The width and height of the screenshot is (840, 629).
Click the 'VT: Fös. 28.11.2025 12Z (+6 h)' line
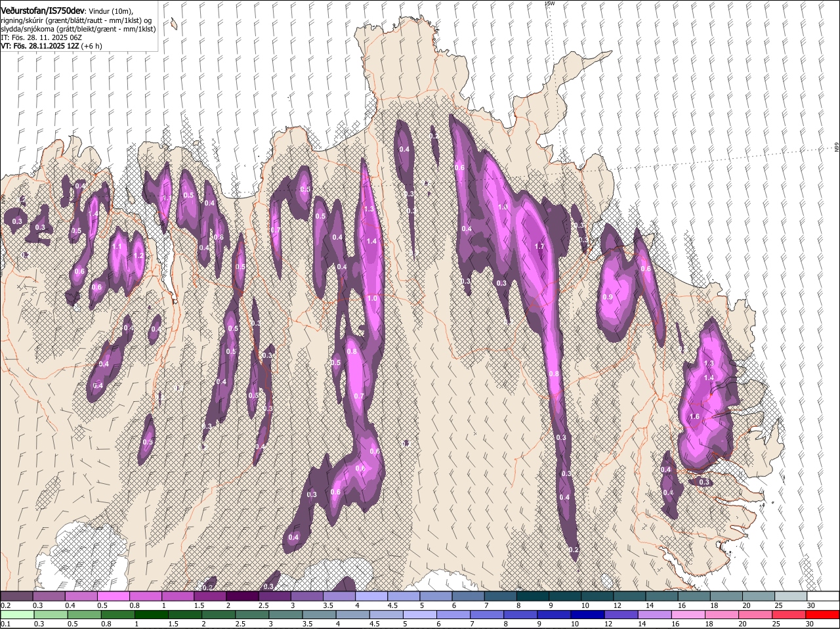tap(51, 46)
